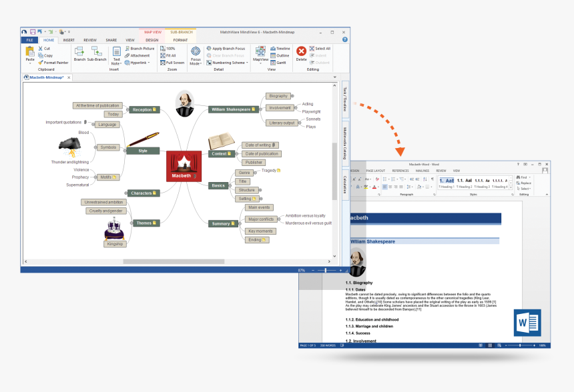Apply Branch Focus
The width and height of the screenshot is (574, 392).
pyautogui.click(x=226, y=48)
